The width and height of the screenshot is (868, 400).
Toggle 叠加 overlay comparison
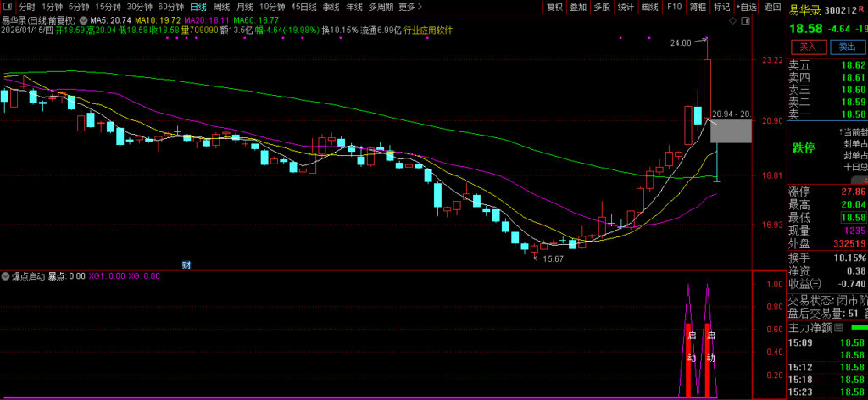coord(578,7)
